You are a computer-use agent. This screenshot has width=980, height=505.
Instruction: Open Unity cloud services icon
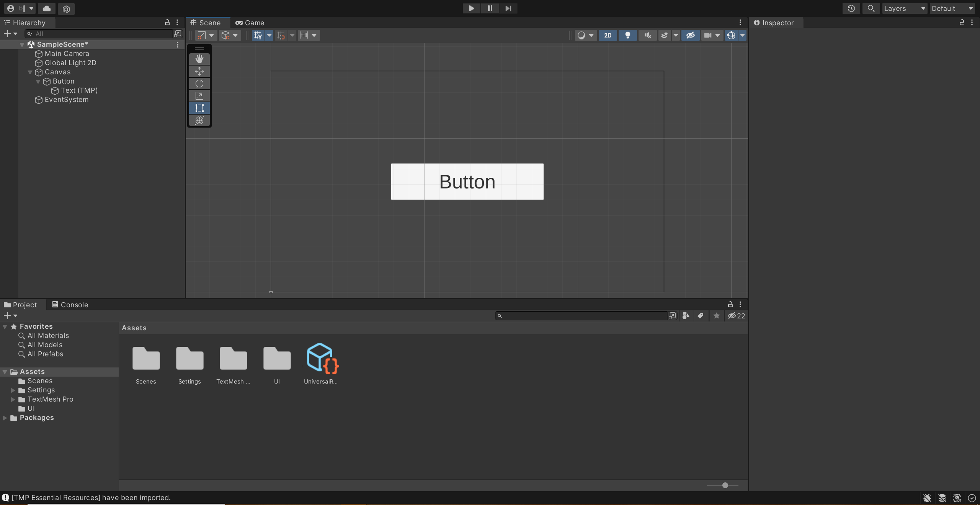pos(47,8)
